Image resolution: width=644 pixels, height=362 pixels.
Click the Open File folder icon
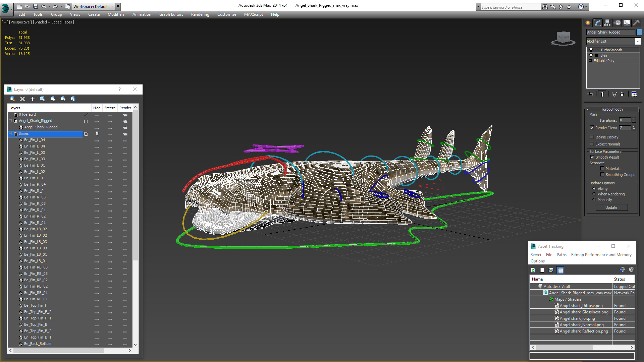tap(27, 6)
